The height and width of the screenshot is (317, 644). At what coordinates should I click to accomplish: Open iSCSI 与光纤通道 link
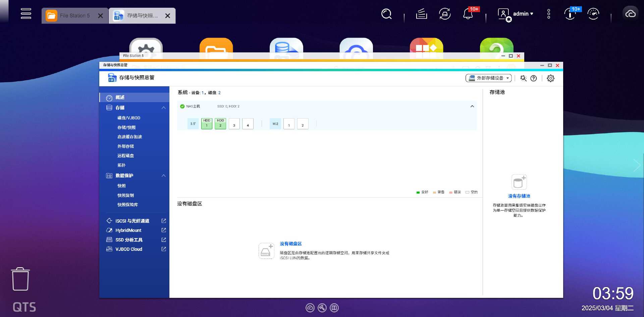coord(132,221)
